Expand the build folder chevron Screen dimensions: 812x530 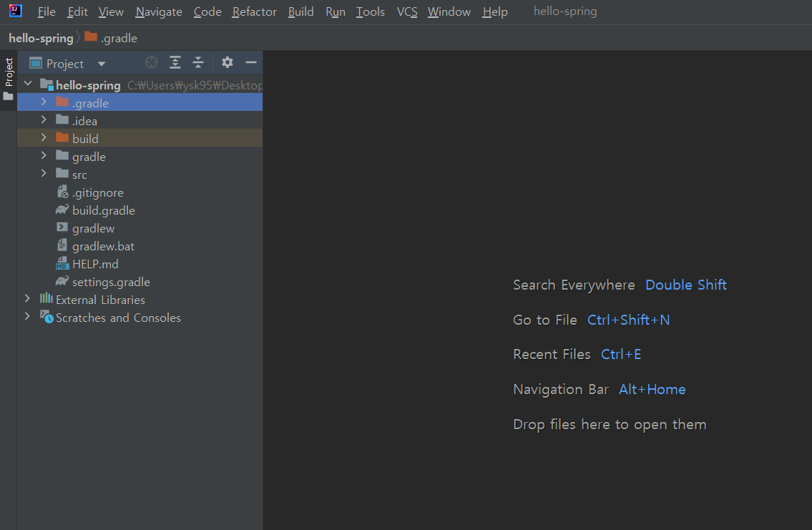point(44,137)
